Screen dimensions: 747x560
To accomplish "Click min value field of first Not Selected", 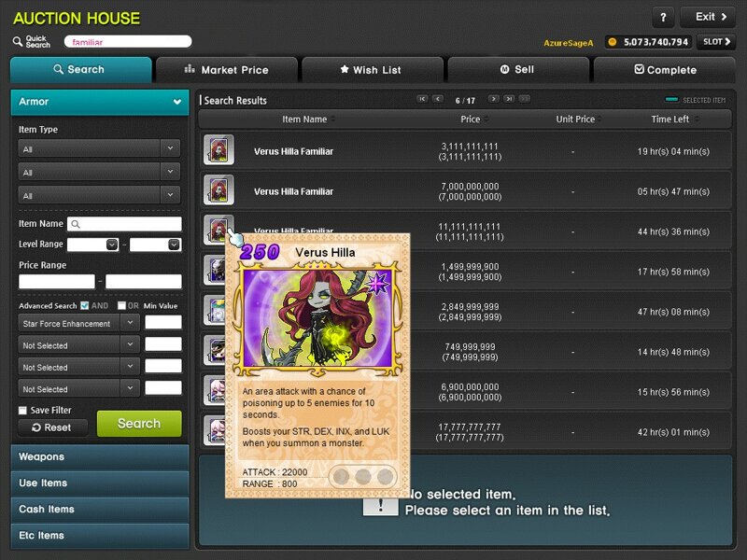I will click(x=162, y=344).
